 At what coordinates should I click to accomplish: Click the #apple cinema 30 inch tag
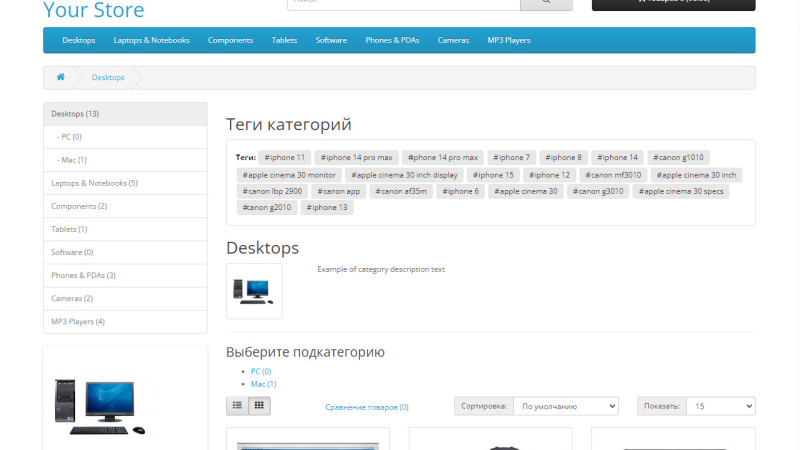click(696, 175)
